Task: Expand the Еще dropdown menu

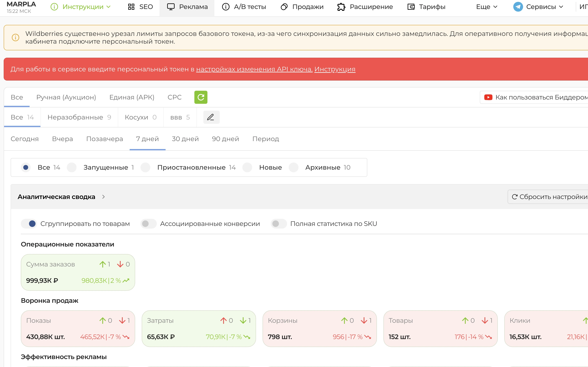Action: point(487,7)
